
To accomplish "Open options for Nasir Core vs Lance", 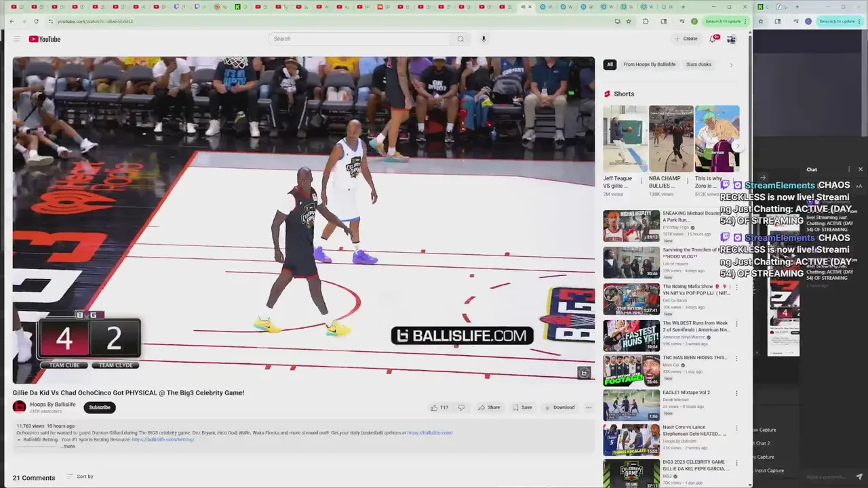I will tap(736, 428).
